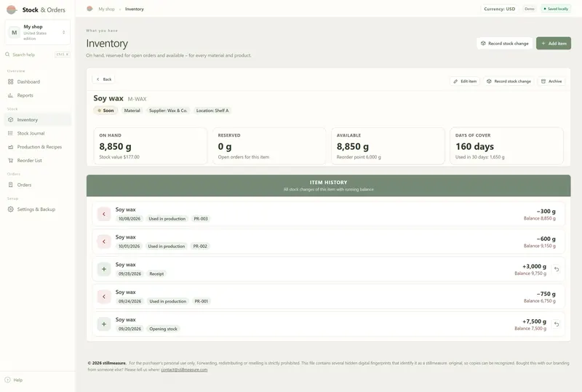Click breadcrumb shop logo icon
Image resolution: width=582 pixels, height=392 pixels.
coord(89,9)
